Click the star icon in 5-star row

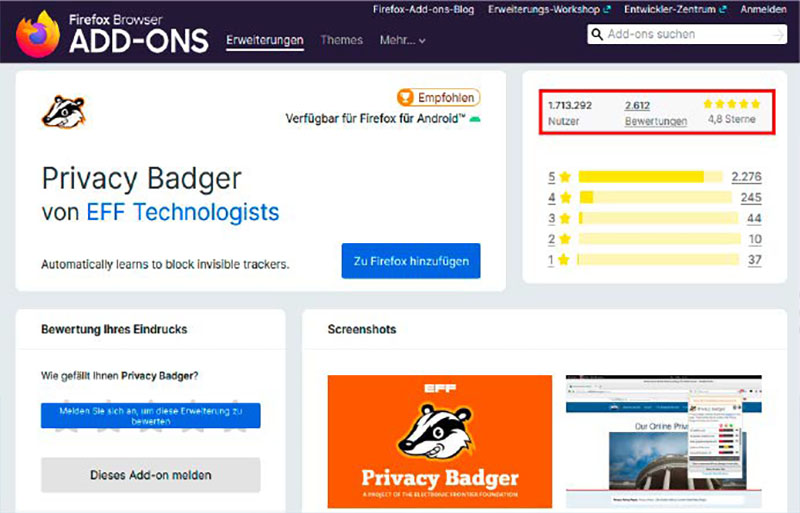pyautogui.click(x=565, y=177)
